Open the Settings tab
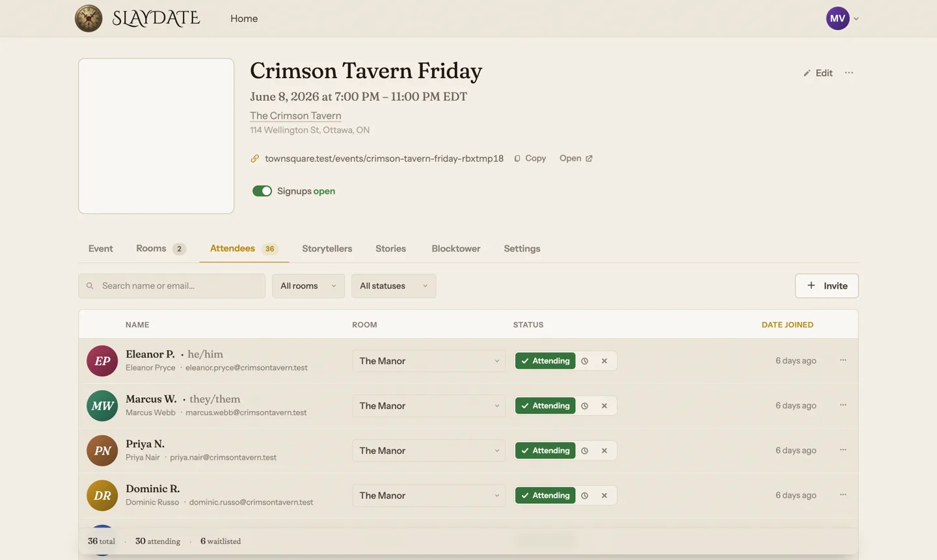937x560 pixels. click(522, 248)
